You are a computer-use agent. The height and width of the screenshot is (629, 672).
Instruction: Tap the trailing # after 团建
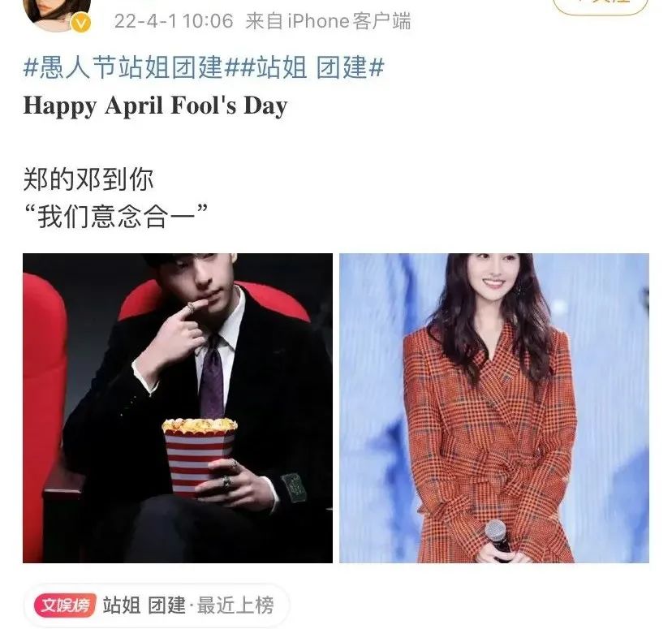377,67
